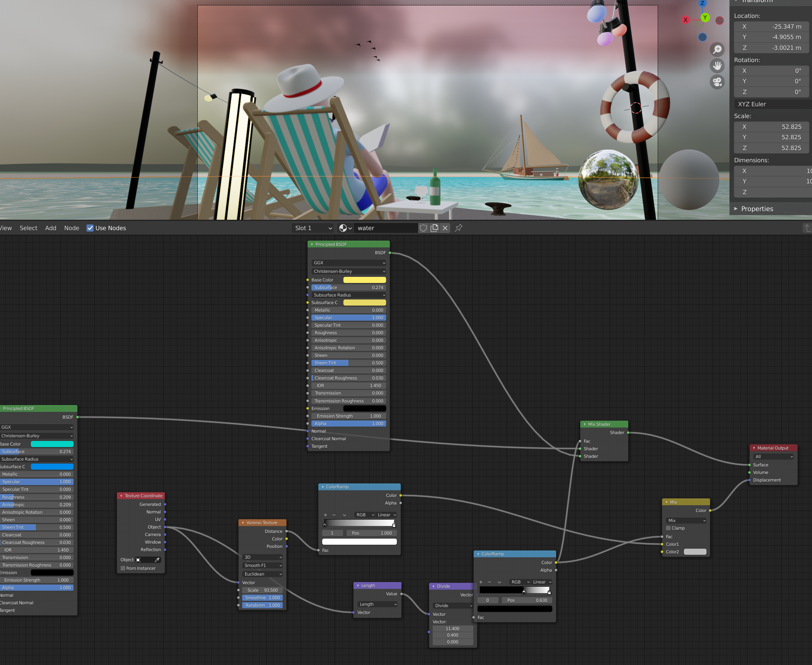The image size is (812, 665).
Task: Enable Clamp in the Mix node
Action: pos(668,528)
